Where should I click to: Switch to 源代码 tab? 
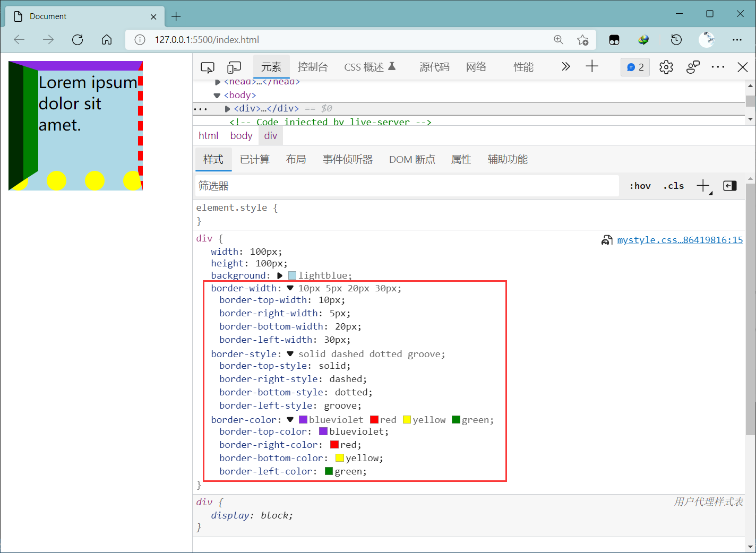pyautogui.click(x=434, y=67)
